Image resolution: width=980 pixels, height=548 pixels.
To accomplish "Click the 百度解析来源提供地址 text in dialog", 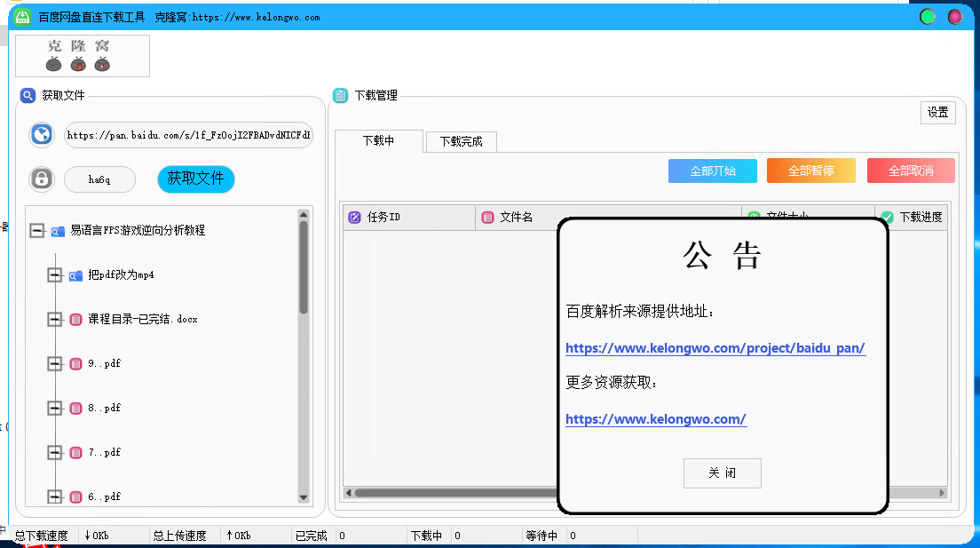I will coord(640,312).
